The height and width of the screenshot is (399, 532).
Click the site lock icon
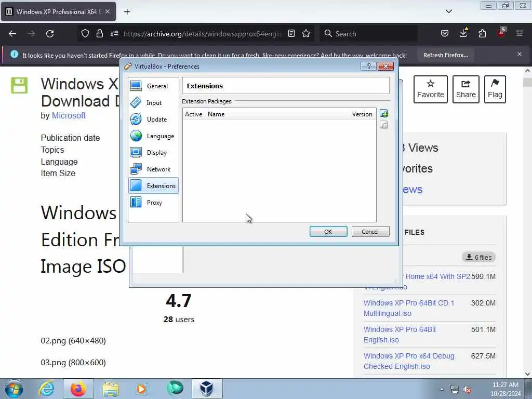pyautogui.click(x=99, y=34)
